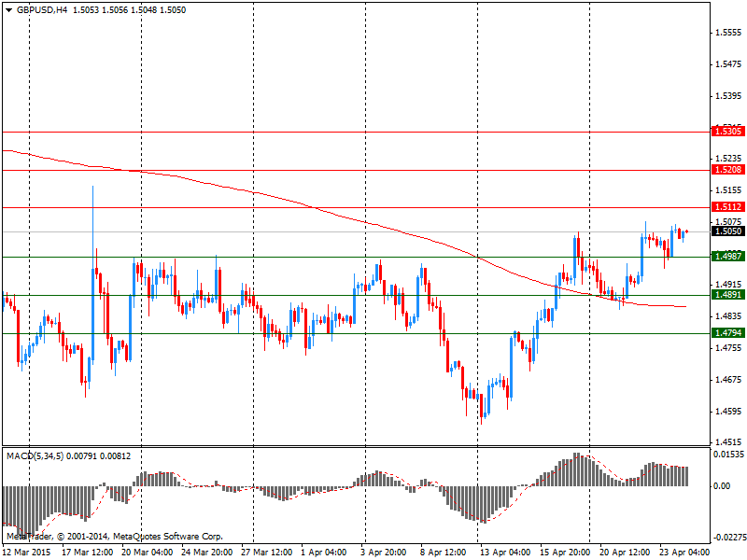The height and width of the screenshot is (560, 747).
Task: Click the 1.5235 price scale value
Action: pyautogui.click(x=728, y=159)
